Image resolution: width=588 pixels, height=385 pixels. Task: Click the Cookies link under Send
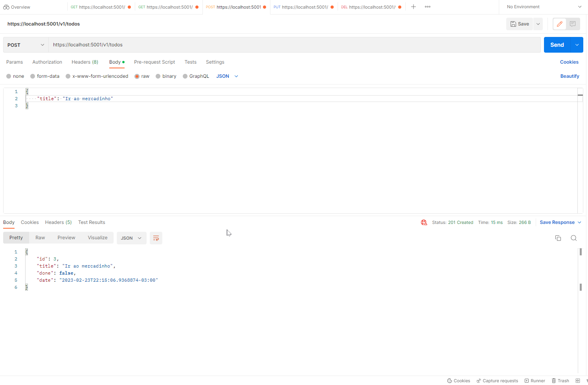(569, 62)
